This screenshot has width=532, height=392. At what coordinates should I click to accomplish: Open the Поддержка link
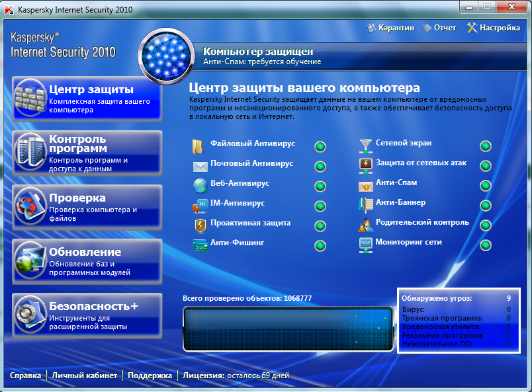(x=150, y=375)
